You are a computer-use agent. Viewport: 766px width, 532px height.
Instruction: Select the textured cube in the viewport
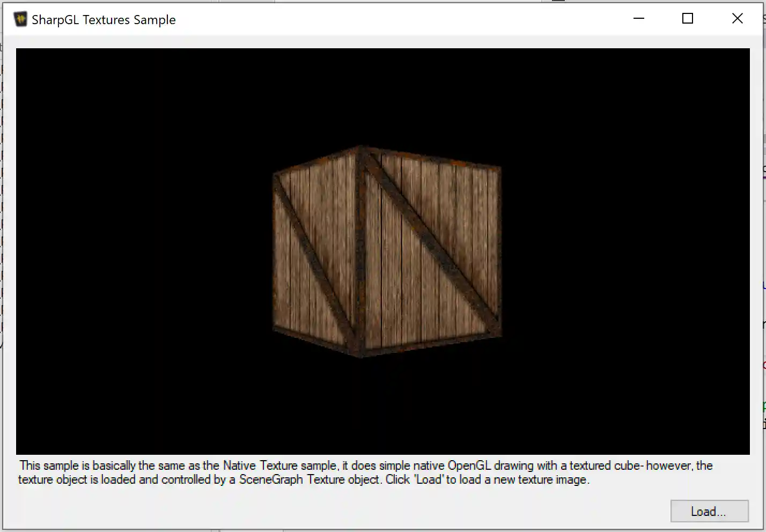click(x=386, y=252)
